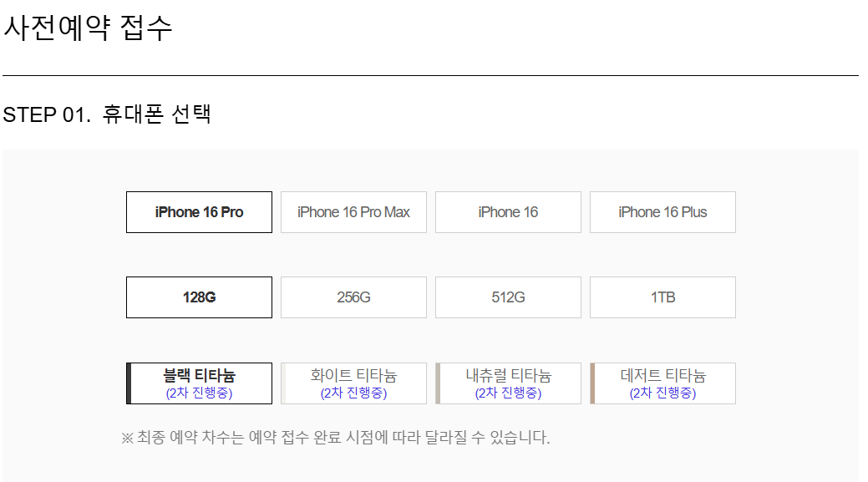Screen dimensions: 868x482
Task: Pick the 512G storage capacity
Action: (508, 297)
